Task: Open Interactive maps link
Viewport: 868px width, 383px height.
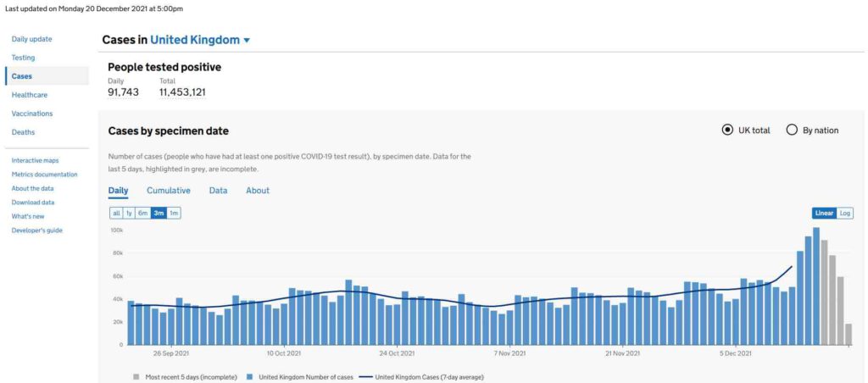Action: 35,160
